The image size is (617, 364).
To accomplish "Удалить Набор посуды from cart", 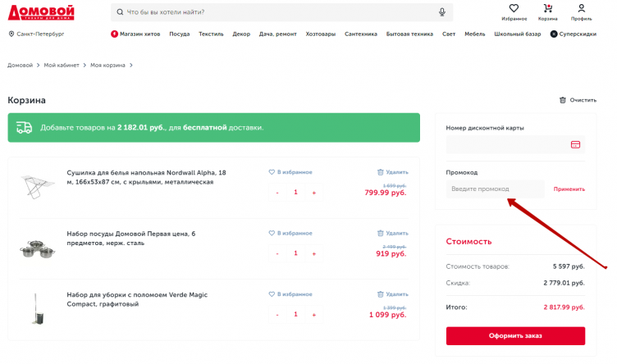I will click(x=393, y=233).
